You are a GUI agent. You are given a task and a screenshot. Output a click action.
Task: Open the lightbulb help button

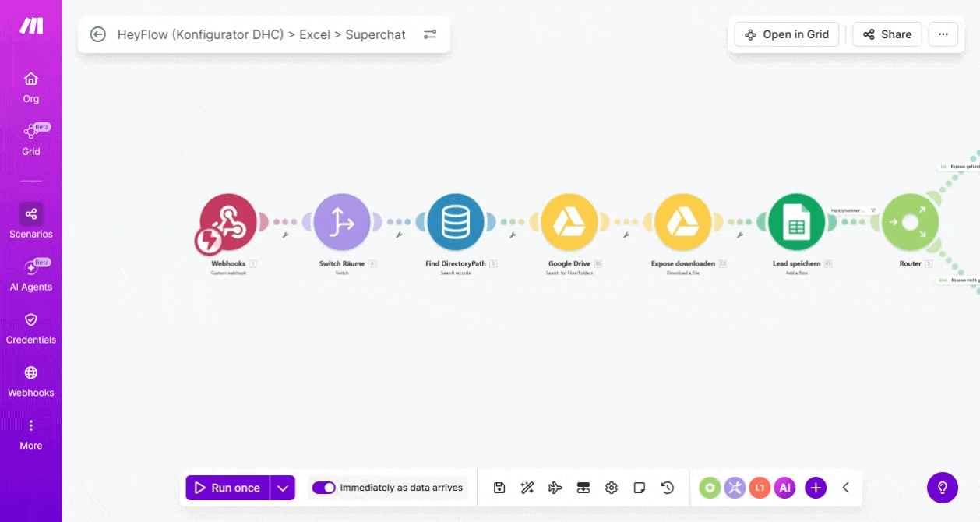tap(943, 488)
